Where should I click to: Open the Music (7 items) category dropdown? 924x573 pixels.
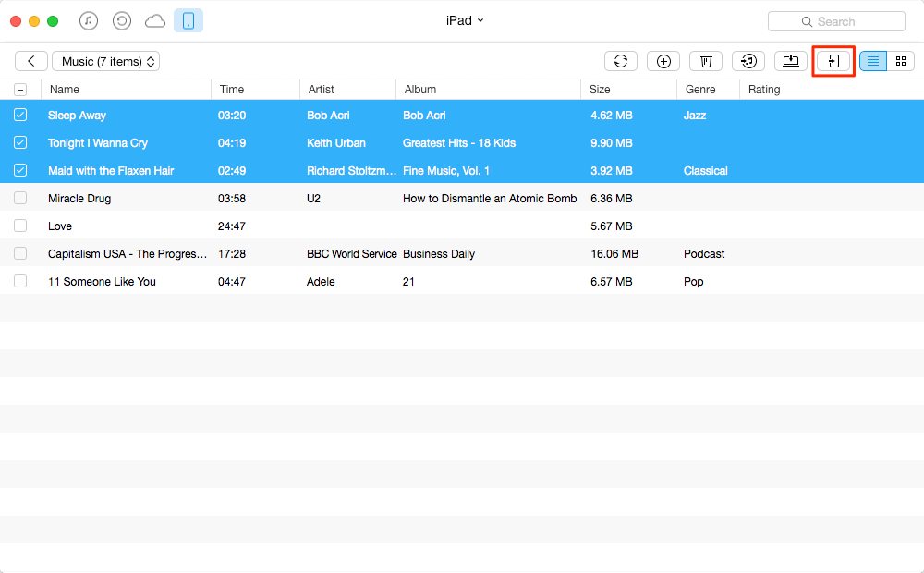[x=106, y=61]
